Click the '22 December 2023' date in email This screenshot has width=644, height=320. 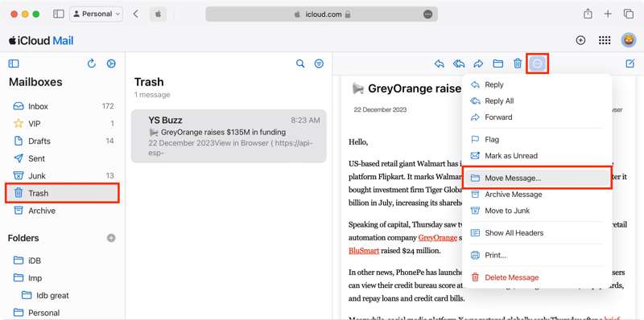click(380, 110)
